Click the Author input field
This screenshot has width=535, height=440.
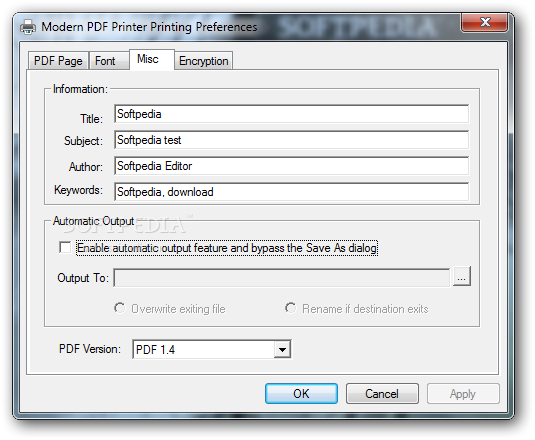pyautogui.click(x=291, y=166)
